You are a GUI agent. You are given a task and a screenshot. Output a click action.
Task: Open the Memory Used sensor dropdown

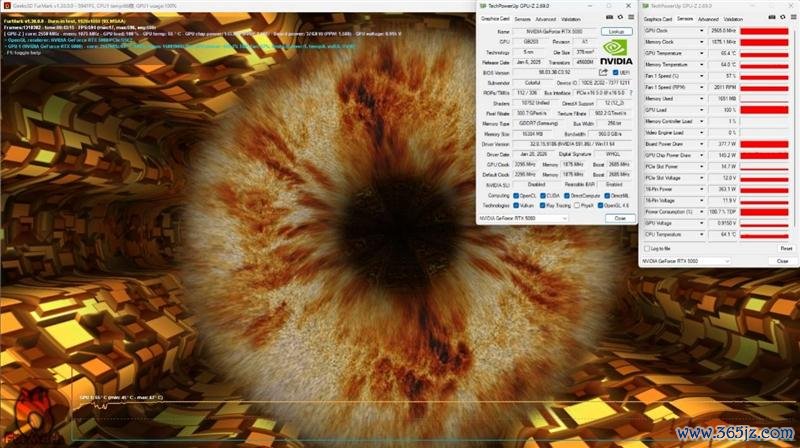[702, 99]
